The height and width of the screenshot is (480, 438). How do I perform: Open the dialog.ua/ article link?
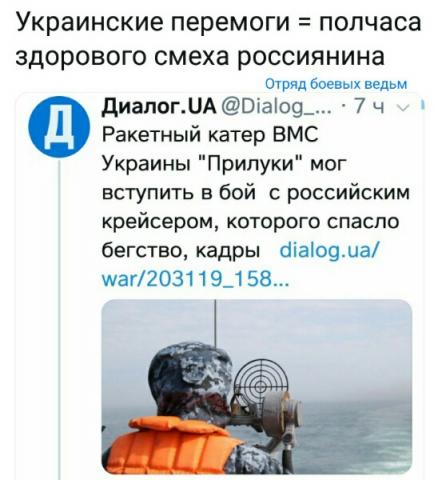(329, 251)
